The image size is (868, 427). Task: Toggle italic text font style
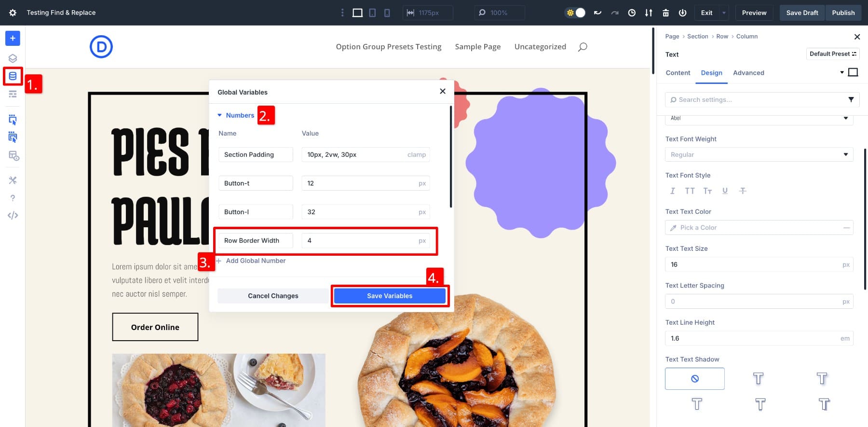[x=672, y=191]
